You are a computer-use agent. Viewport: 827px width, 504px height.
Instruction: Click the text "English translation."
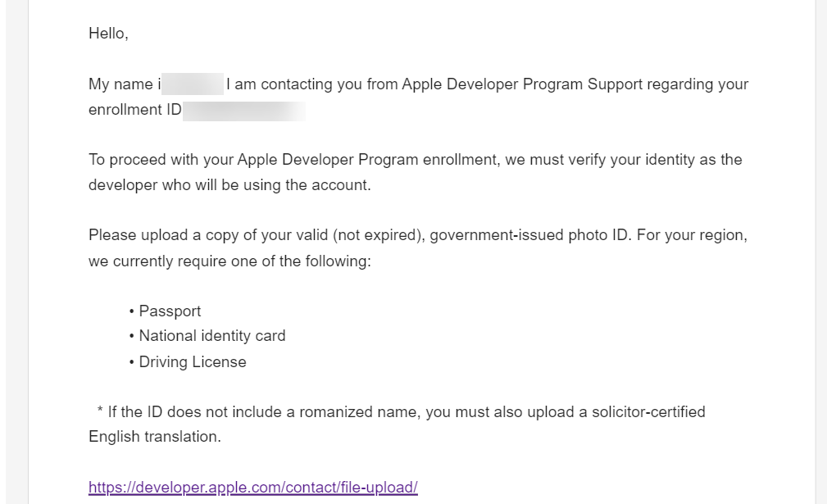pos(155,437)
